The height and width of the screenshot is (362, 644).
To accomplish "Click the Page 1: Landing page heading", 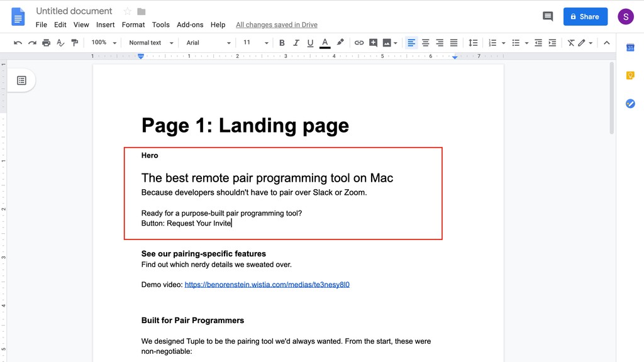I will point(245,125).
